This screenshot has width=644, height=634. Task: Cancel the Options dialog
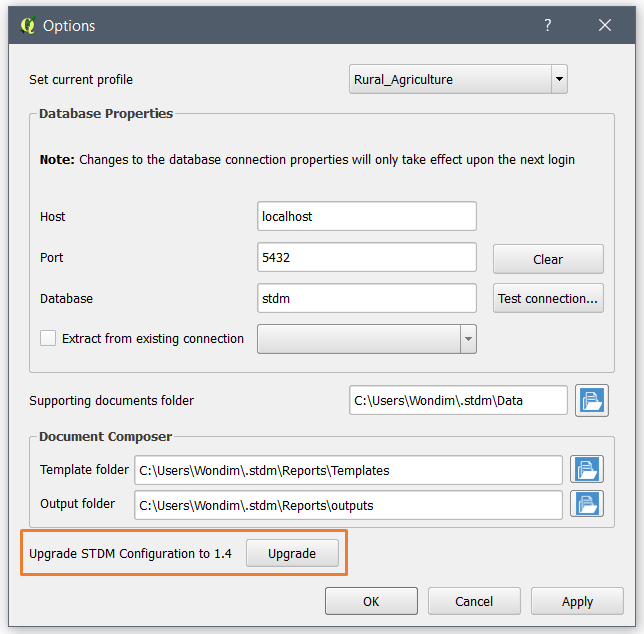coord(474,601)
